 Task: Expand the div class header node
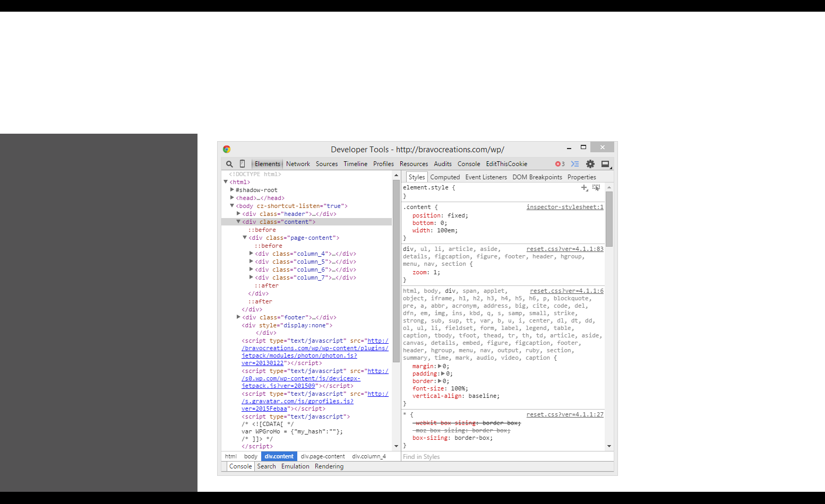click(238, 214)
